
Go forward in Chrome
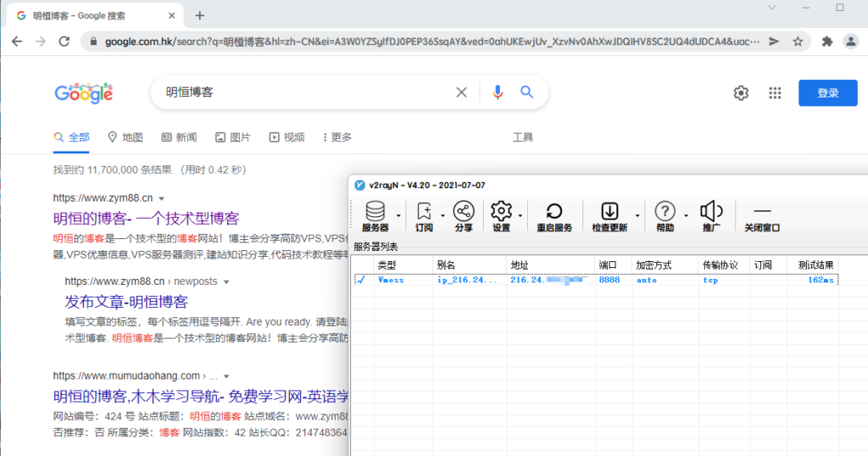click(41, 42)
